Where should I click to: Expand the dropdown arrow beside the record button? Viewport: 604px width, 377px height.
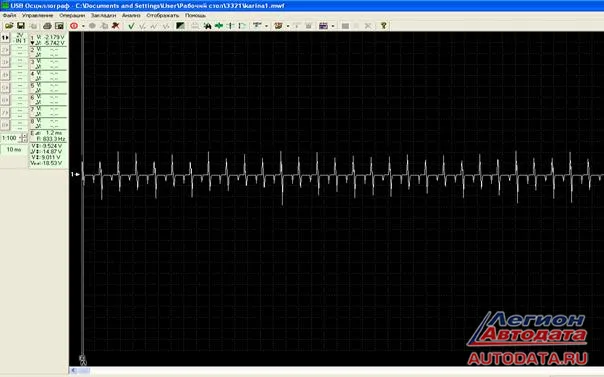point(83,26)
